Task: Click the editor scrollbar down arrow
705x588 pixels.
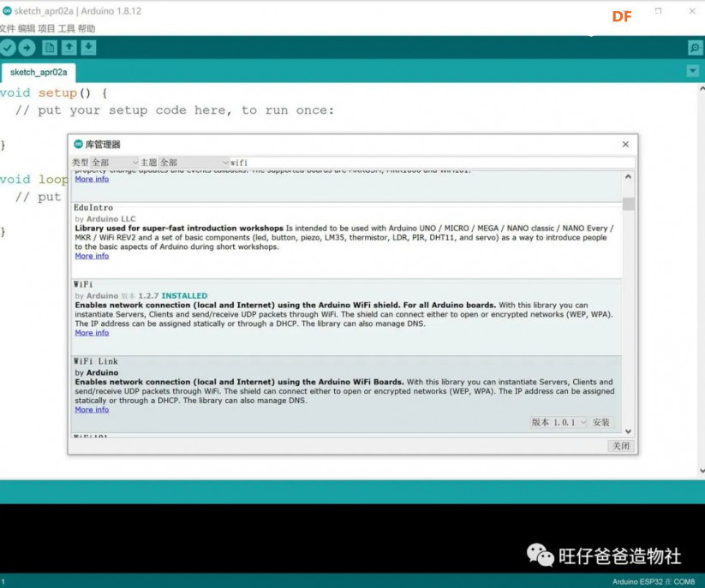Action: tap(702, 471)
